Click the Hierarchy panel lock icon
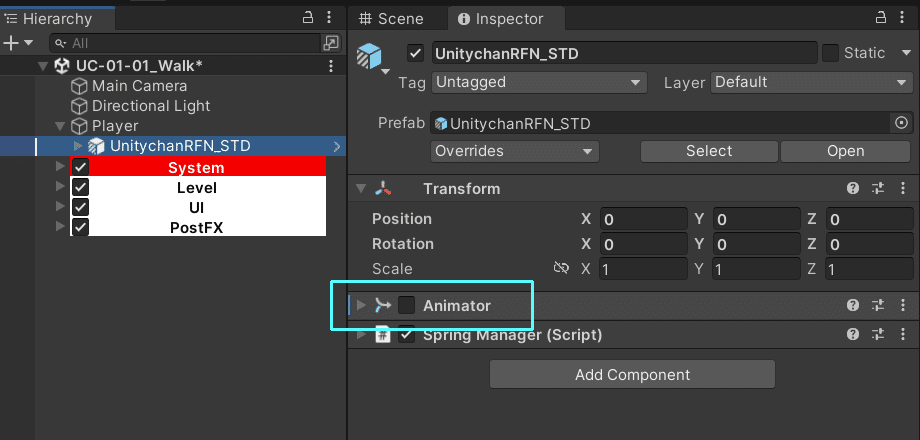This screenshot has height=440, width=920. tap(308, 18)
